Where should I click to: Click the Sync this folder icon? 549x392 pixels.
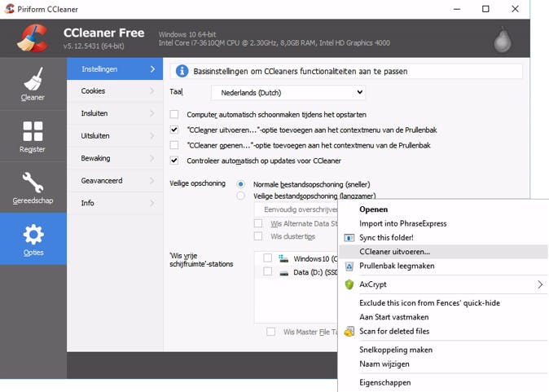349,238
